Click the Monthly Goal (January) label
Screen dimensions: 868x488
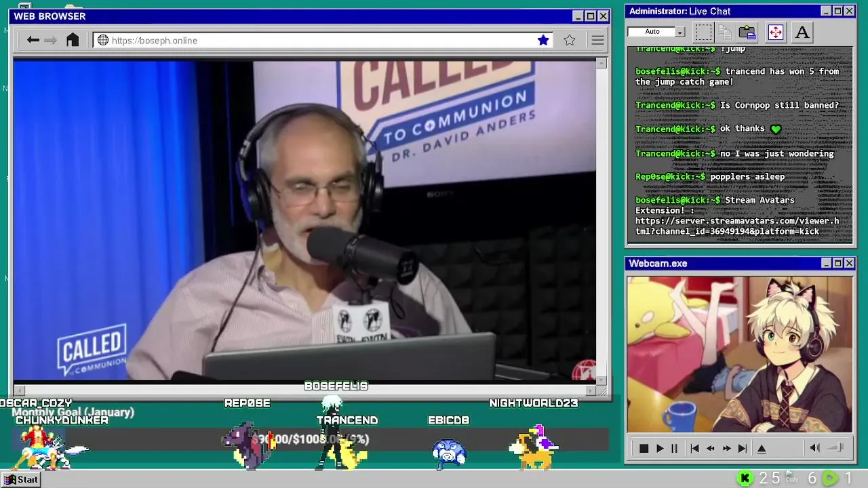[x=73, y=412]
